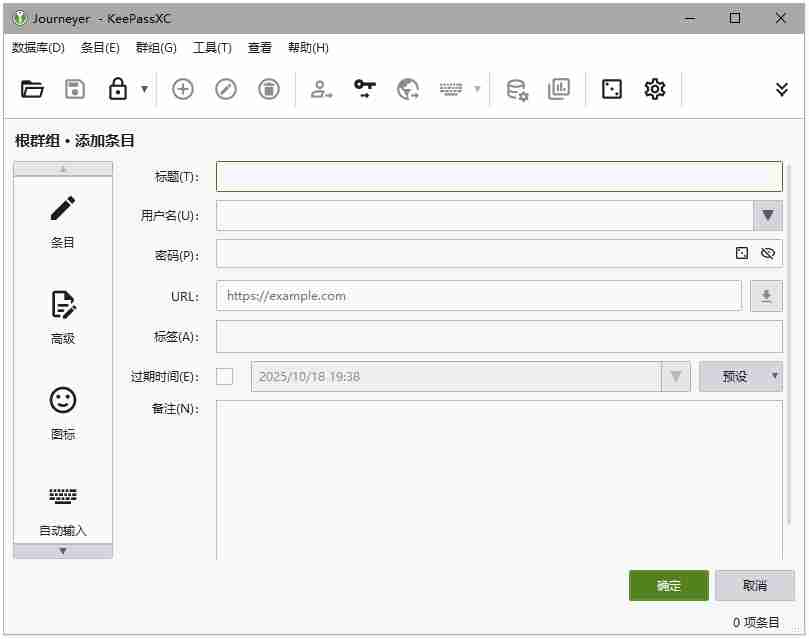Open the username dropdown arrow

click(768, 215)
